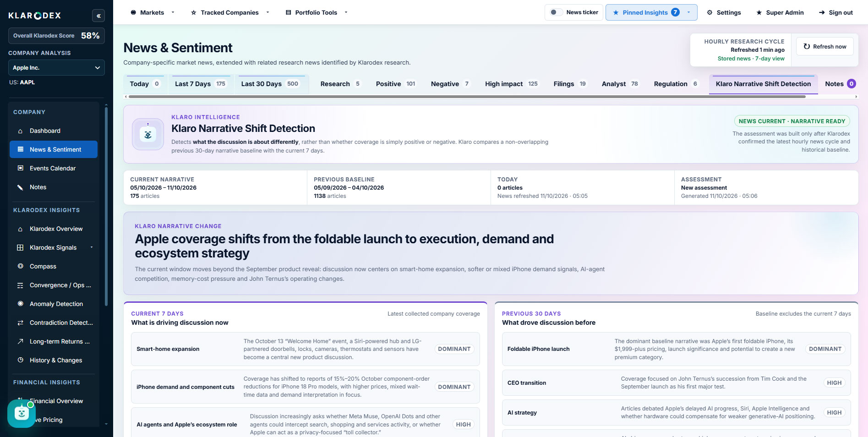Open the Filings tab

click(570, 84)
